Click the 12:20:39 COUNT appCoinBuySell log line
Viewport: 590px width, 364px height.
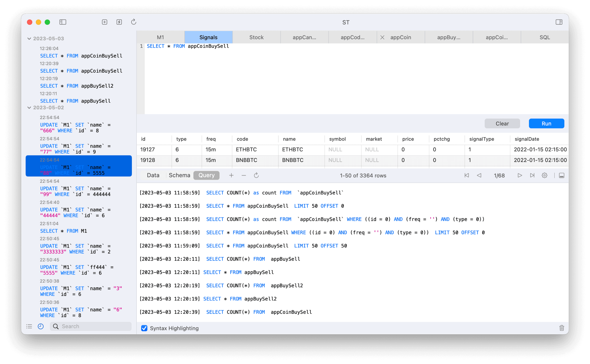pyautogui.click(x=226, y=312)
